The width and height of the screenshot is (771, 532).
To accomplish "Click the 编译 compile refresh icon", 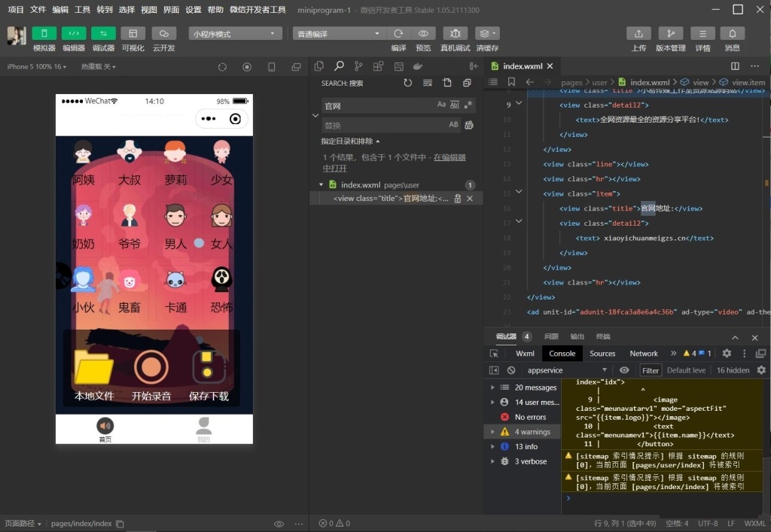I will click(x=398, y=34).
